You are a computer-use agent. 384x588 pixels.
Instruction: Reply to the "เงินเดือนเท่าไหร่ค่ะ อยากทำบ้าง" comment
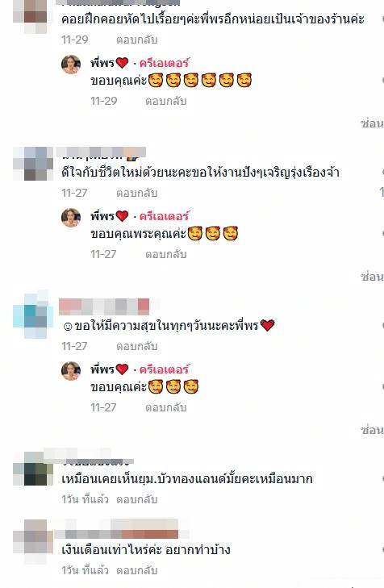(x=136, y=570)
